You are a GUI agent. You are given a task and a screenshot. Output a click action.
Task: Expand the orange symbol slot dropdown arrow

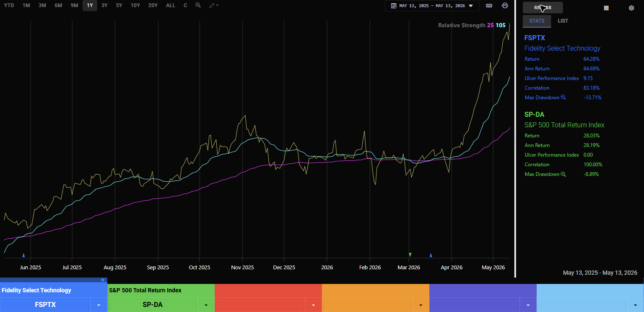tap(421, 305)
